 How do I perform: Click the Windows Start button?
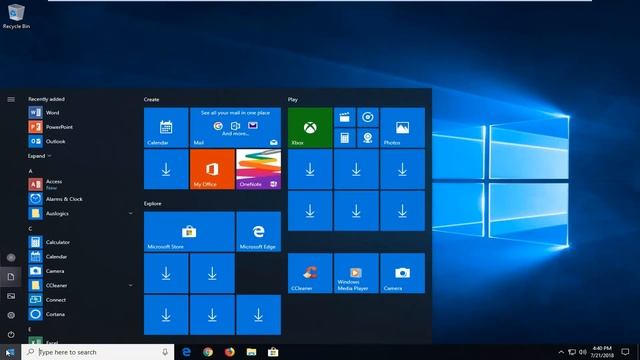pyautogui.click(x=10, y=352)
